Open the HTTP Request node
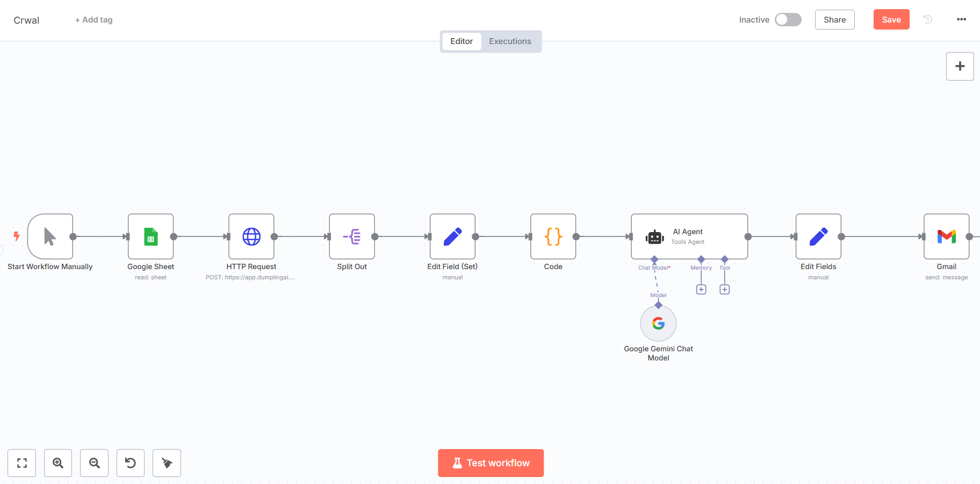Viewport: 980px width, 484px height. click(251, 236)
